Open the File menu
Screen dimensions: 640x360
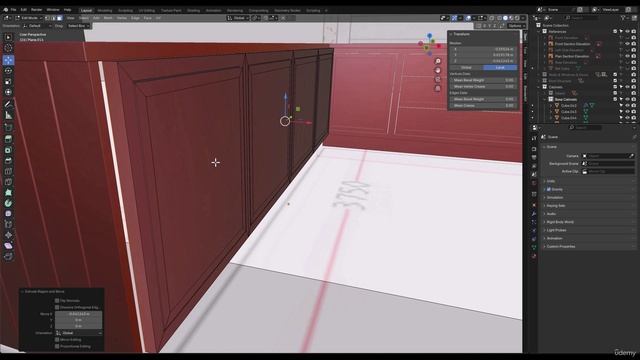(x=13, y=10)
